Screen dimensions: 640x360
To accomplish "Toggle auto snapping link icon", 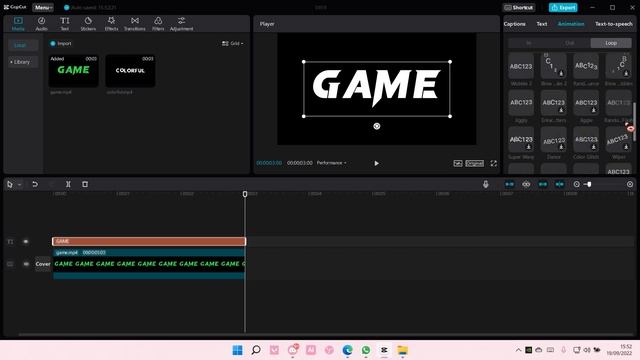I will pos(526,184).
